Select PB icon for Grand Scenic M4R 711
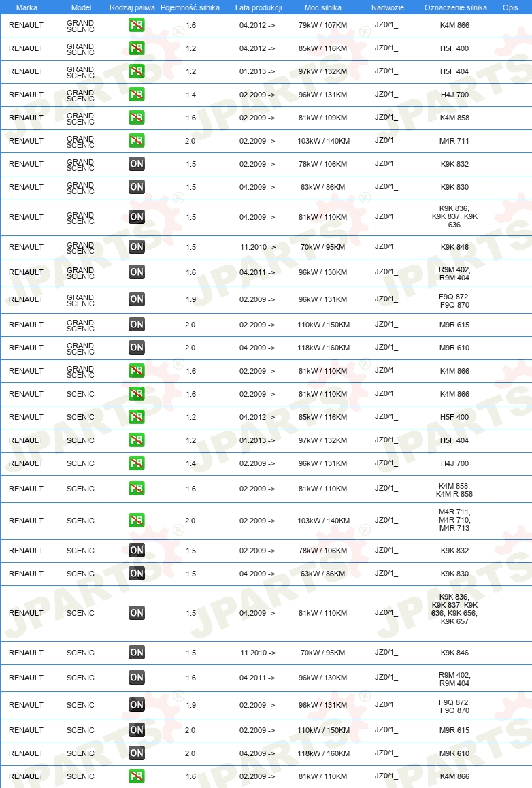The height and width of the screenshot is (788, 532). coord(136,141)
